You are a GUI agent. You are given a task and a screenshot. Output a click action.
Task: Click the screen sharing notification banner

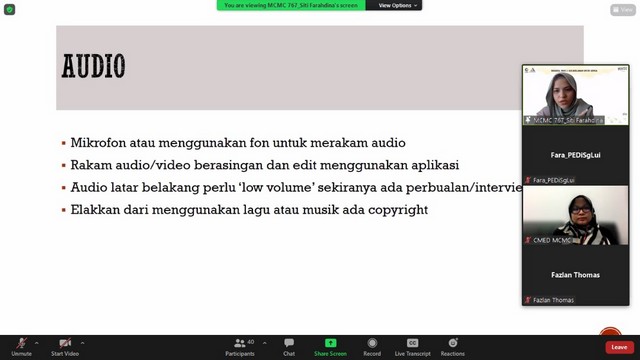(291, 5)
